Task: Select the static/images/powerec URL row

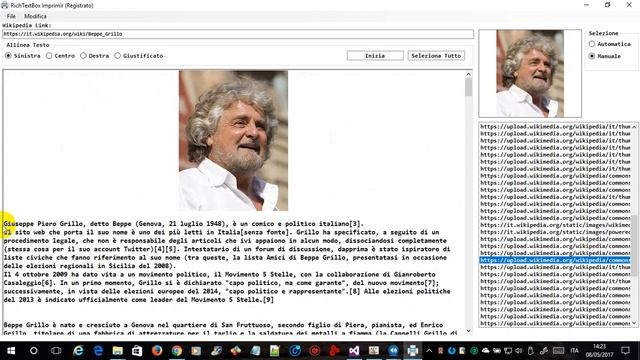Action: [555, 232]
